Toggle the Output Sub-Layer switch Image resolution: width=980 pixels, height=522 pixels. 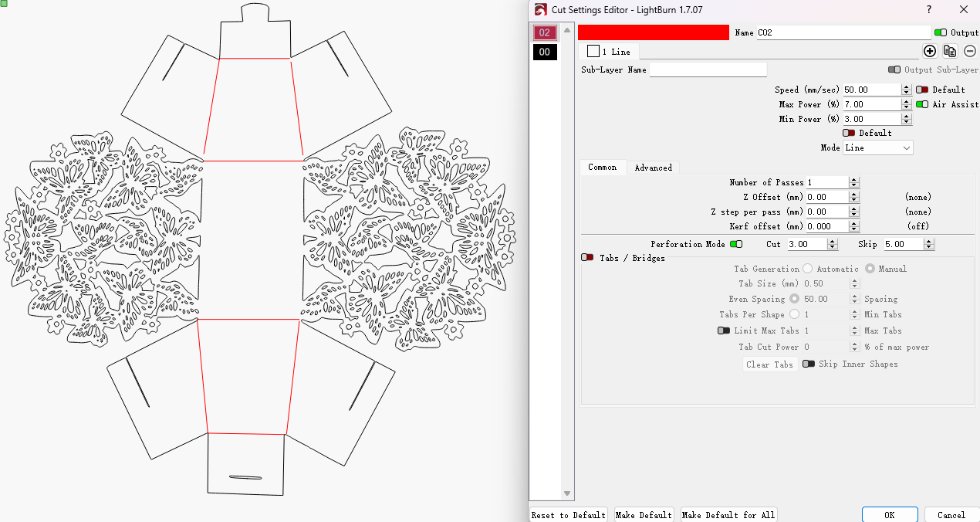(x=894, y=69)
